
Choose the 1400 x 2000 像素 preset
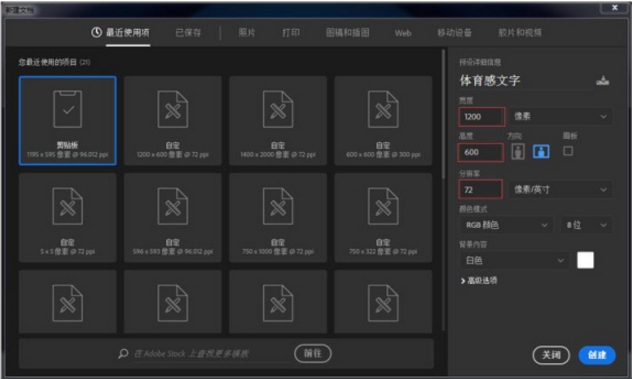coord(278,121)
